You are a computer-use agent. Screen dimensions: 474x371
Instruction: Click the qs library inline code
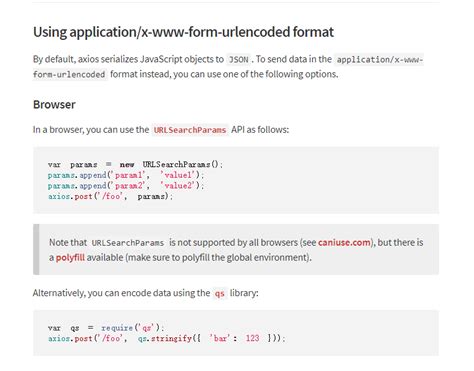coord(219,293)
